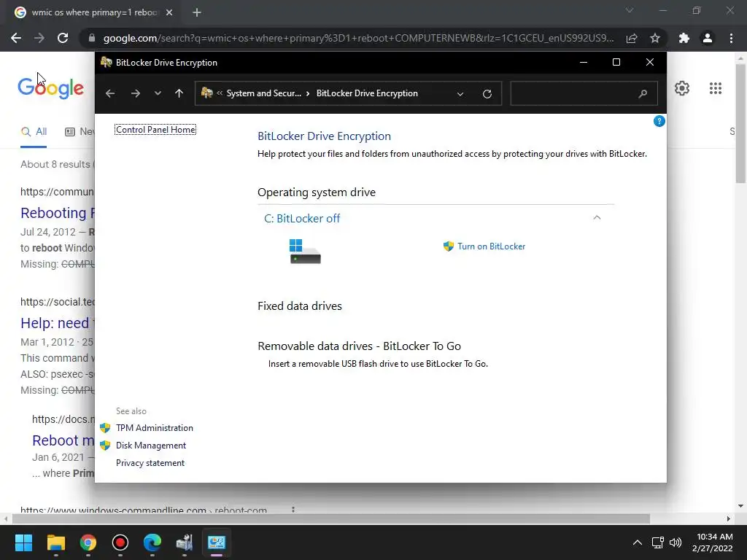
Task: Open the 'Rebooting' search result in Chrome
Action: [x=58, y=213]
